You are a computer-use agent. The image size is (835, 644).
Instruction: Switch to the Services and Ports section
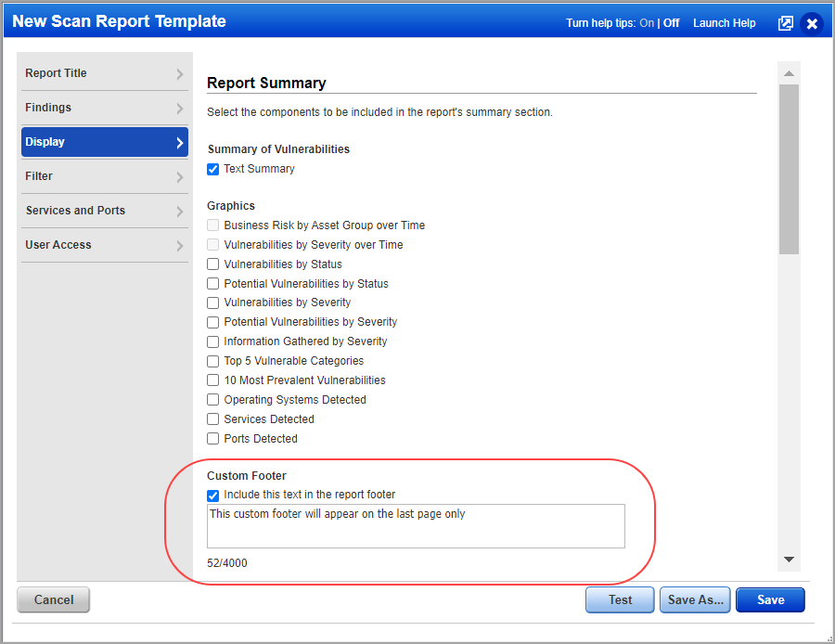tap(104, 211)
